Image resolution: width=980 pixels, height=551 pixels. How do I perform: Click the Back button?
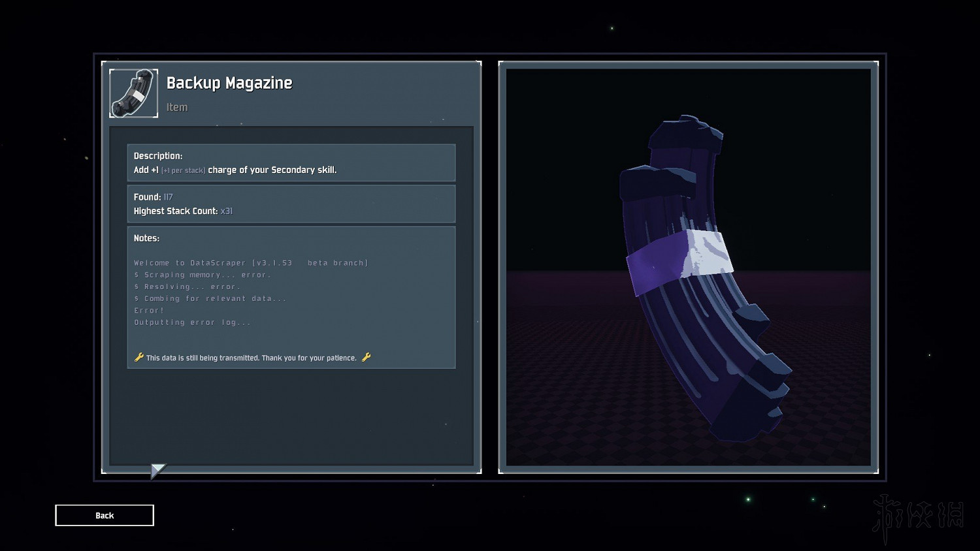[105, 515]
